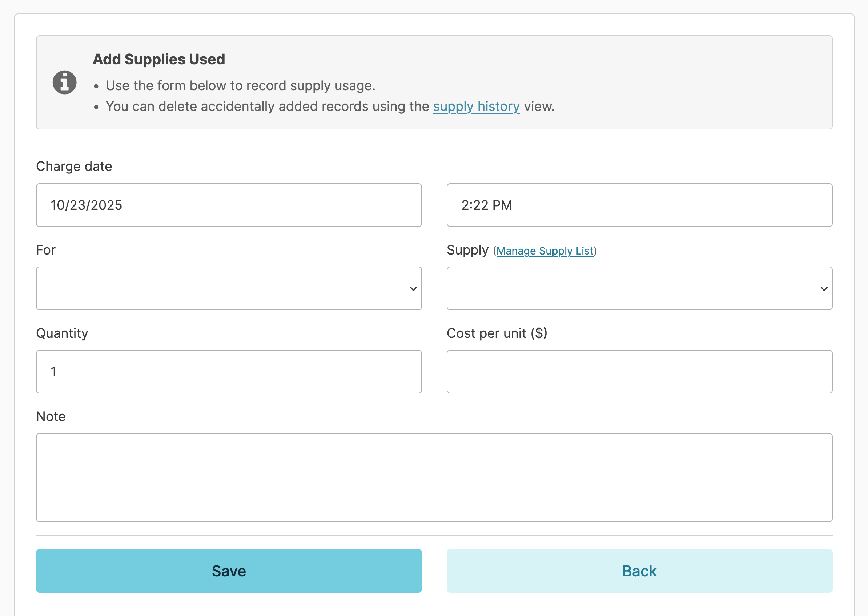Click the For field label
868x616 pixels.
pos(46,250)
